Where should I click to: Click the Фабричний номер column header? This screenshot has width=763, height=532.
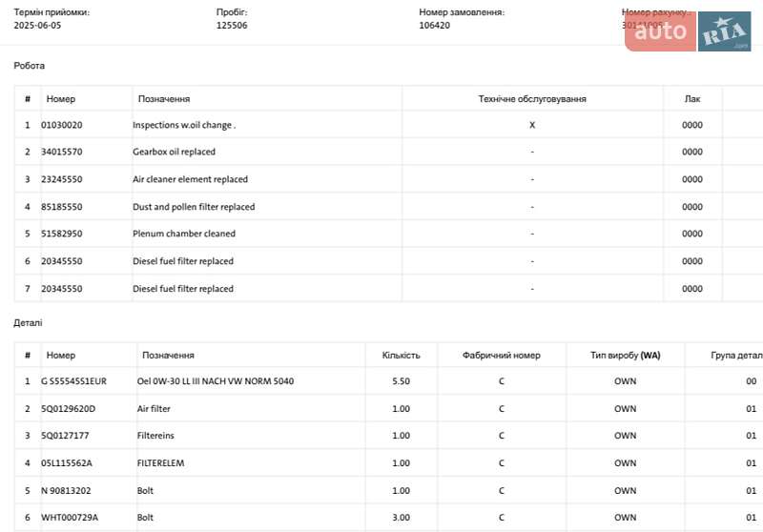pos(502,356)
